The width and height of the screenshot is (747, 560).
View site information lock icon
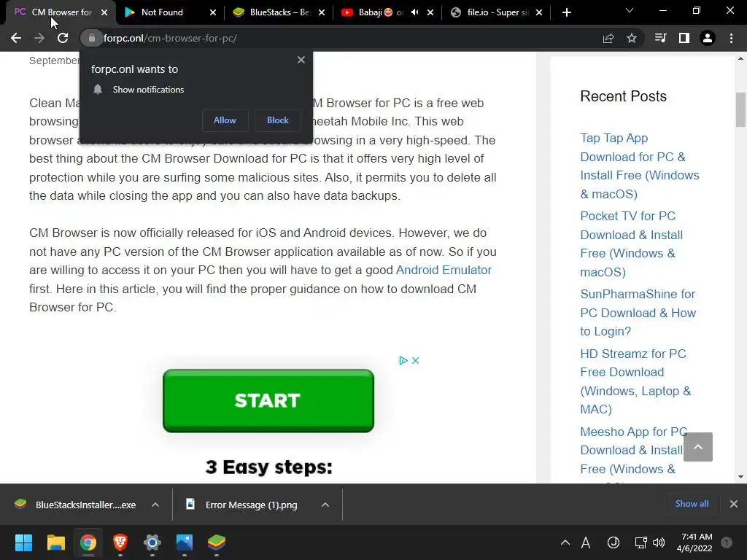pos(91,38)
